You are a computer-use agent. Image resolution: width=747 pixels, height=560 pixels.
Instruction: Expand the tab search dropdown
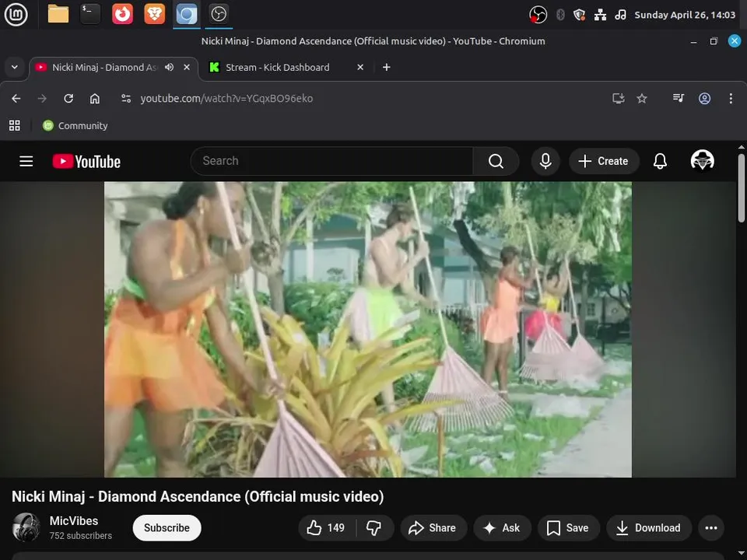coord(14,67)
